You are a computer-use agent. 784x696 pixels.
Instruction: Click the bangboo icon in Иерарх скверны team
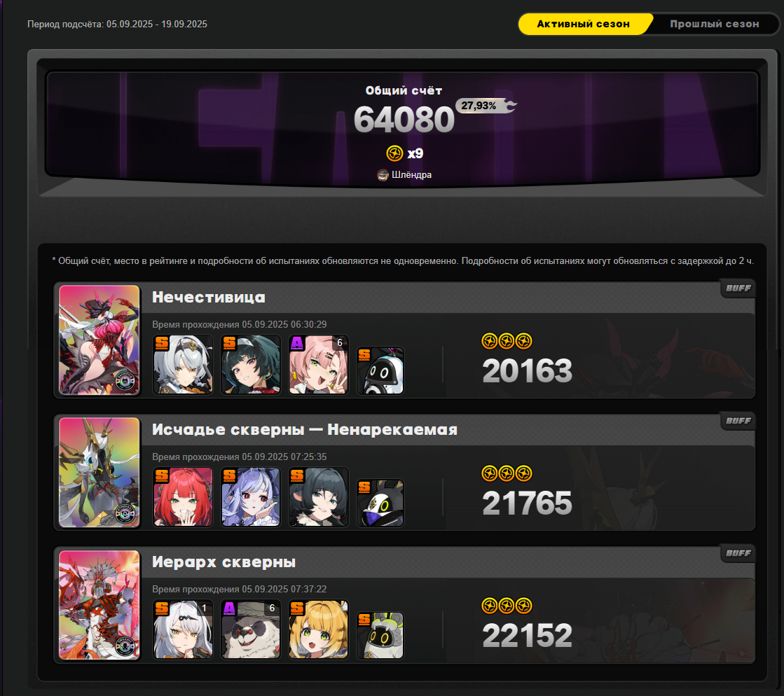[380, 636]
